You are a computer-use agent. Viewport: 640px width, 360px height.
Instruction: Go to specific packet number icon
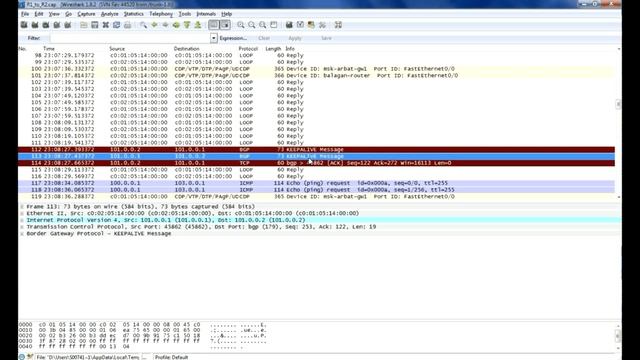(x=176, y=25)
